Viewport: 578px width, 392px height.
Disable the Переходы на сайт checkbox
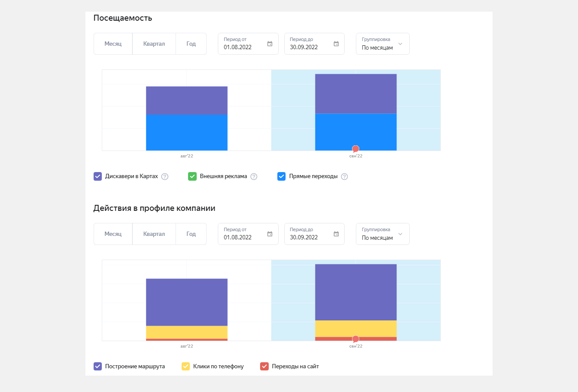(264, 367)
